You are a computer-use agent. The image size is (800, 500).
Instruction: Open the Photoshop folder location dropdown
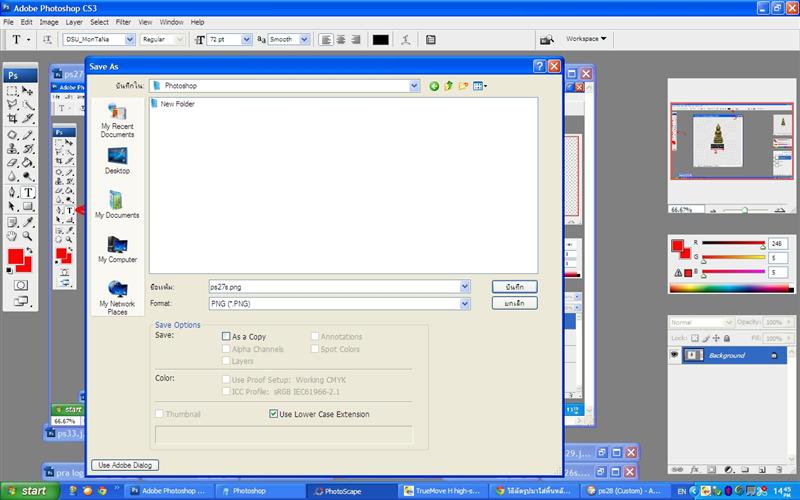click(x=414, y=87)
